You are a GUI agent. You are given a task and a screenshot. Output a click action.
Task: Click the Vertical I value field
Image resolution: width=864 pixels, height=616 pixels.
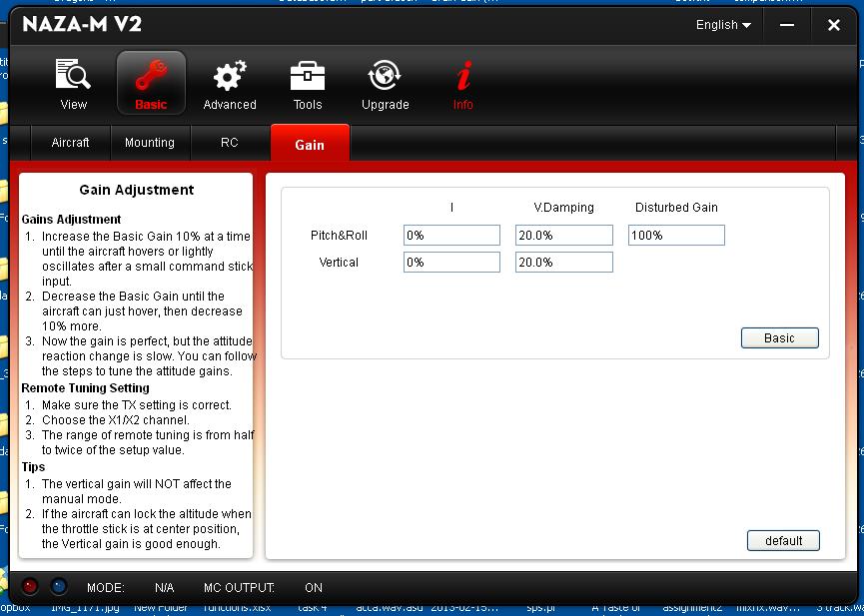click(451, 263)
